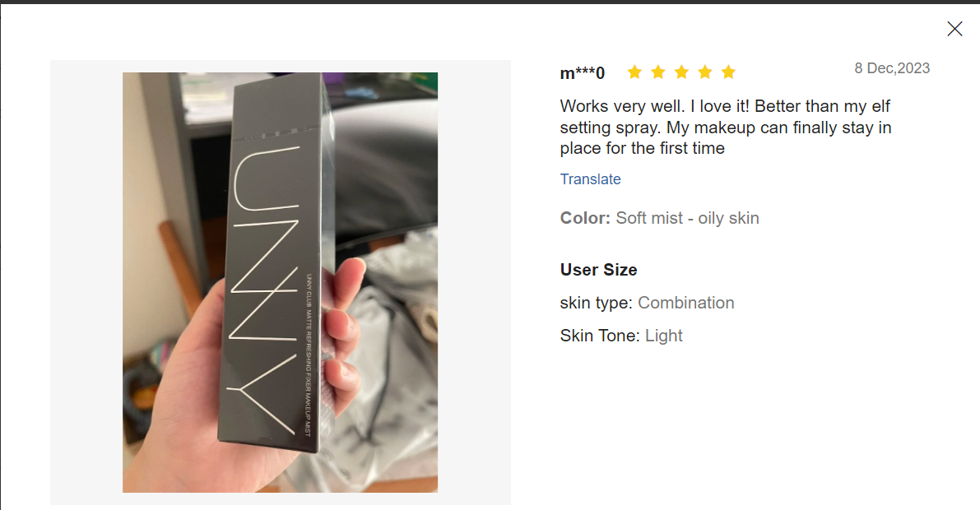Screen dimensions: 980x510
Task: Click the fifth yellow rating star
Action: click(728, 72)
